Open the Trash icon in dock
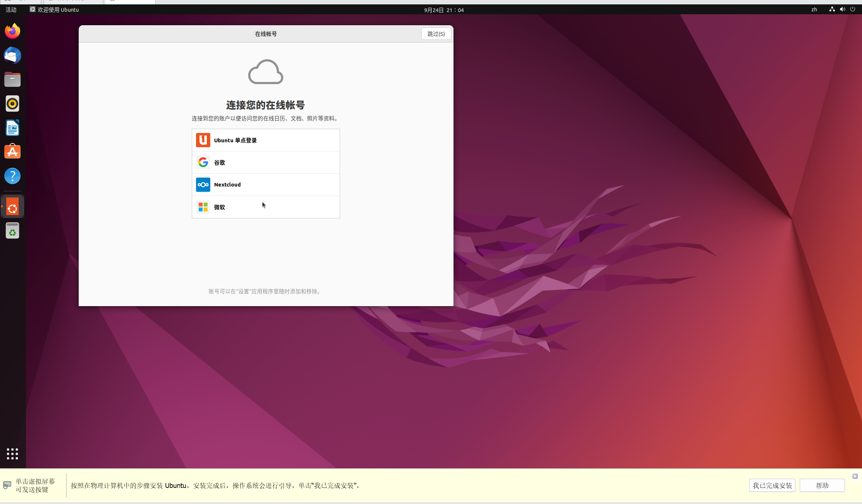The image size is (862, 504). (12, 231)
